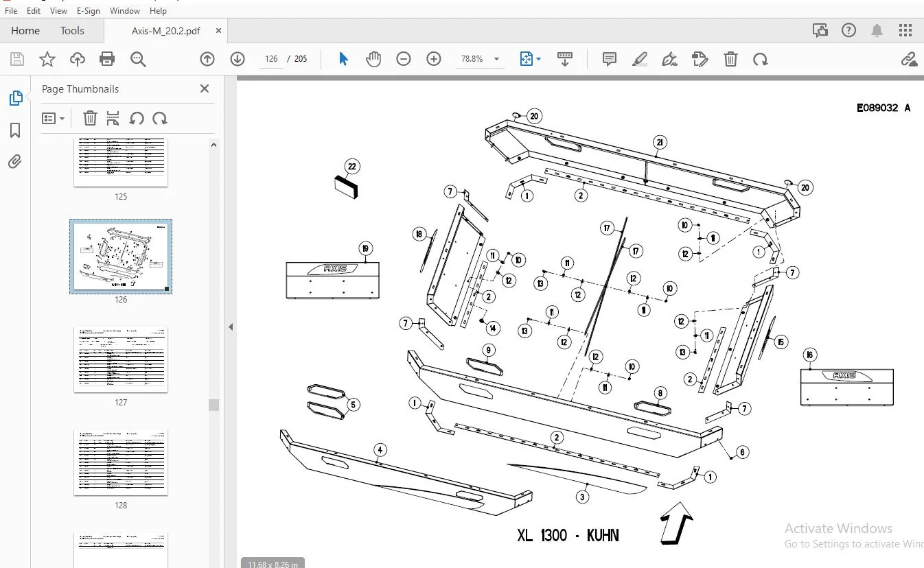Open the Sign document tool
The width and height of the screenshot is (924, 568).
tap(670, 59)
